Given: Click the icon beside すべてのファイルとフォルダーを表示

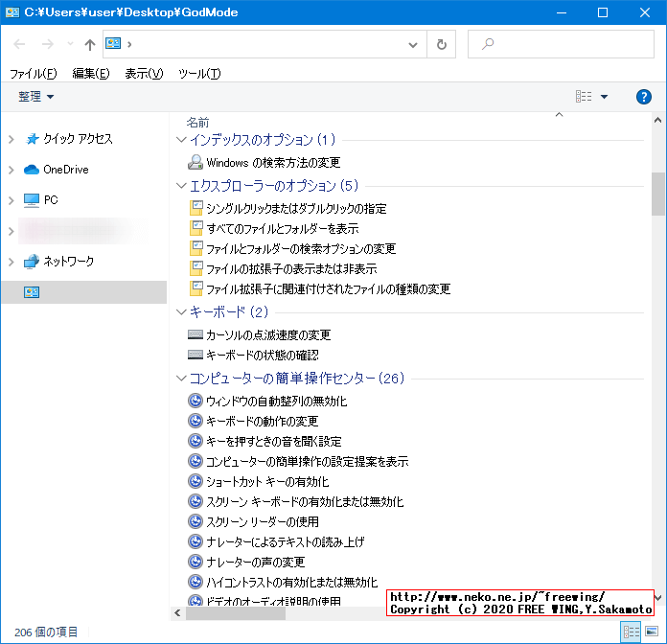Looking at the screenshot, I should tap(196, 228).
